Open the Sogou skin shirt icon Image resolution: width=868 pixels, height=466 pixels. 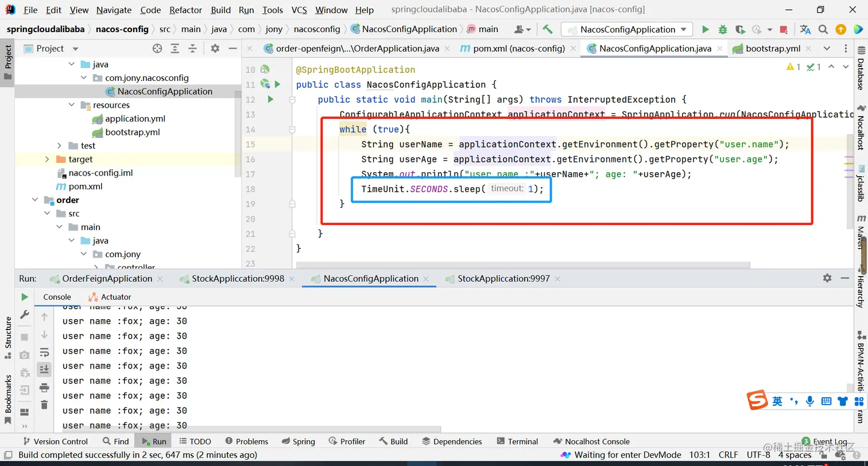(843, 401)
